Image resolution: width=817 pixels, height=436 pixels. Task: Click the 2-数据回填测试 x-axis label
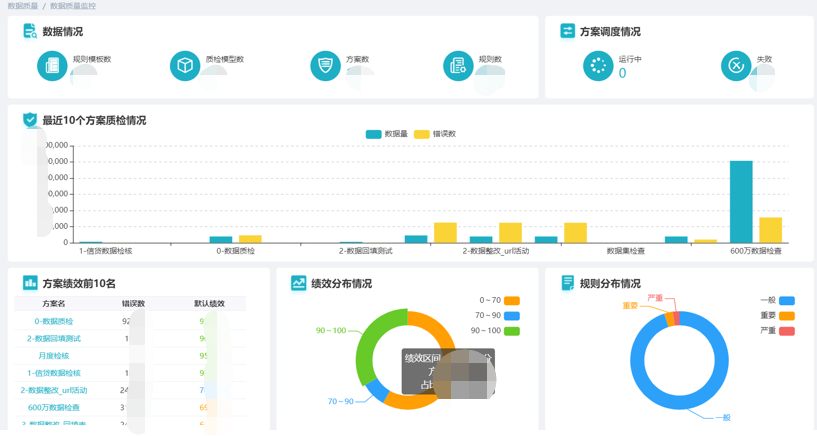365,251
